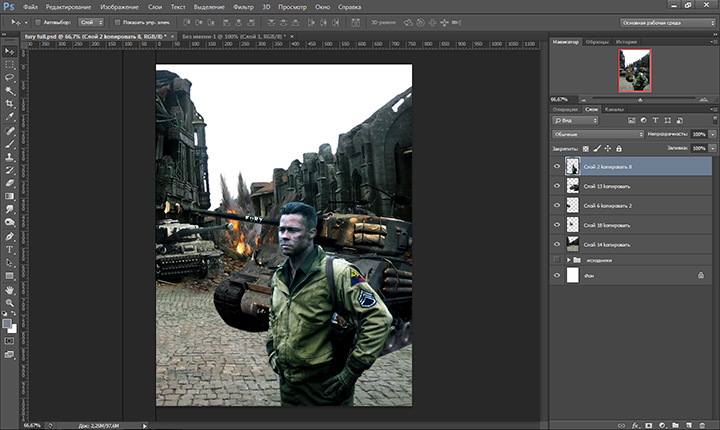Select the Crop tool
The image size is (720, 430).
tap(10, 103)
